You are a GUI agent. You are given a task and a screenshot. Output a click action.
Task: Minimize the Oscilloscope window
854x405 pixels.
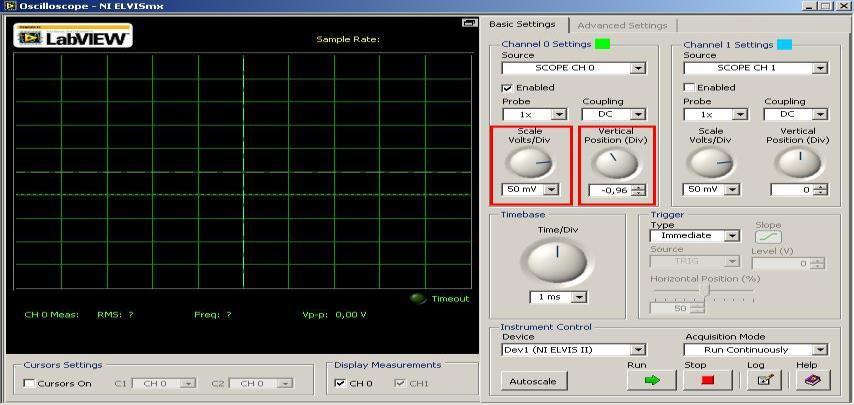coord(810,6)
